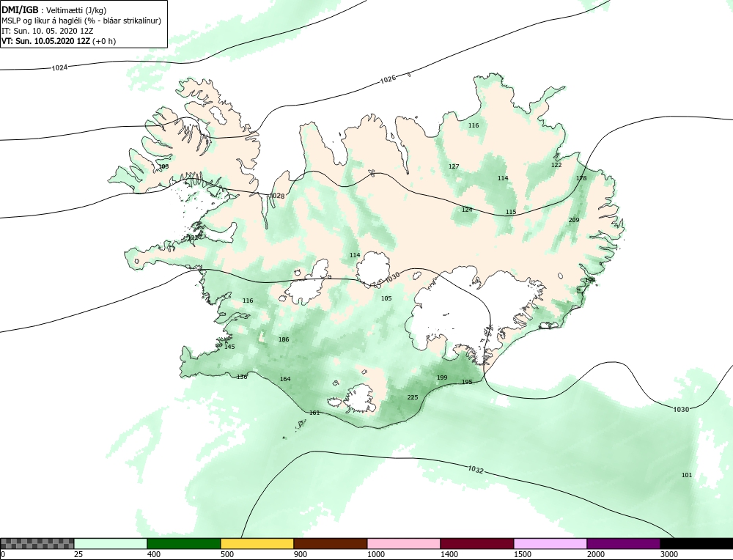Click the 164 value on the map
Screen dimensions: 733x560
[285, 379]
